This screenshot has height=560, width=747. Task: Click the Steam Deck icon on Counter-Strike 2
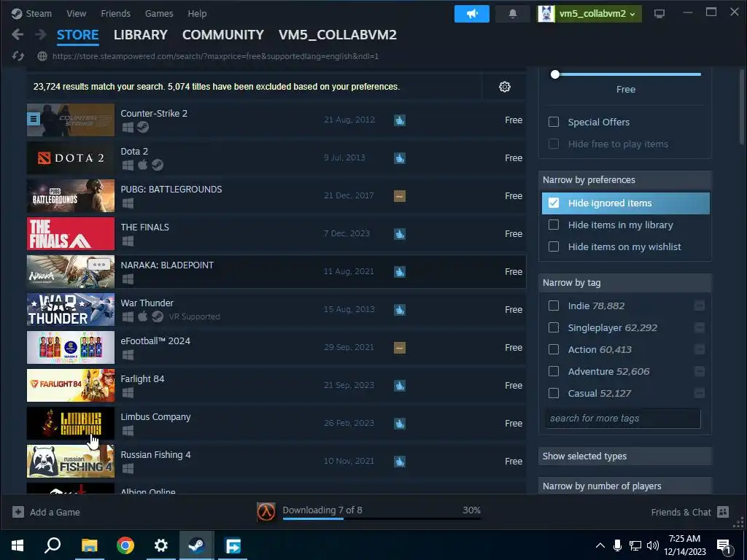[143, 127]
